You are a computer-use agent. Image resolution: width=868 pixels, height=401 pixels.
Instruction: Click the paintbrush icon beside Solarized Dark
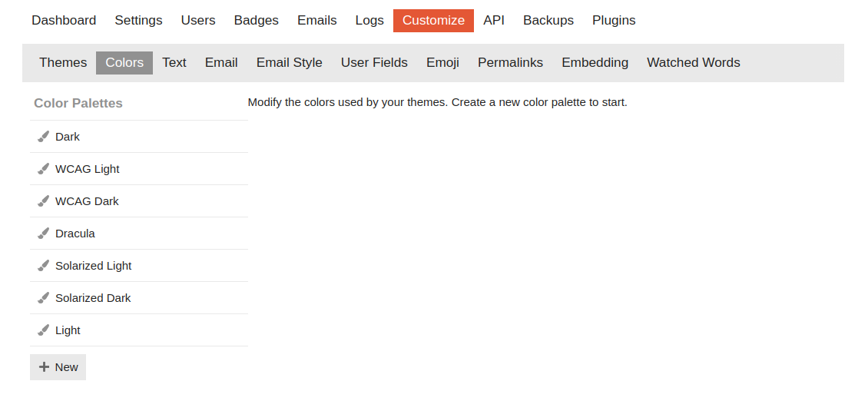tap(44, 298)
